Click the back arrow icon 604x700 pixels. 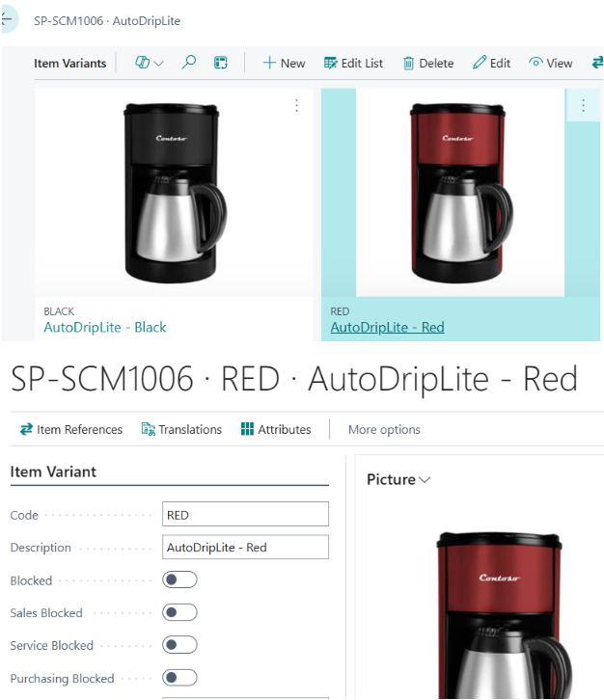(7, 19)
